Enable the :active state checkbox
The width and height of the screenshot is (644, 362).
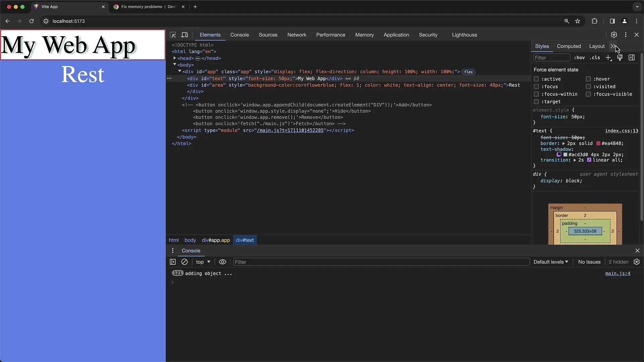pos(536,79)
